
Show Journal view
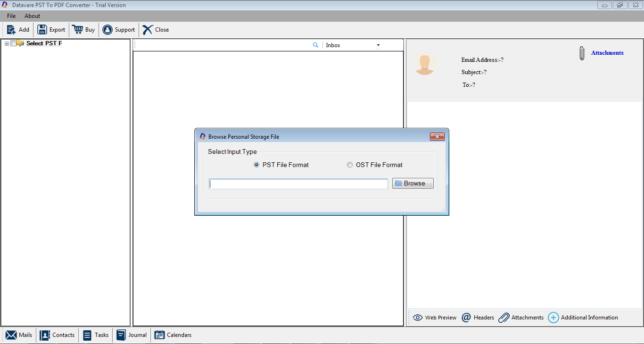point(132,335)
